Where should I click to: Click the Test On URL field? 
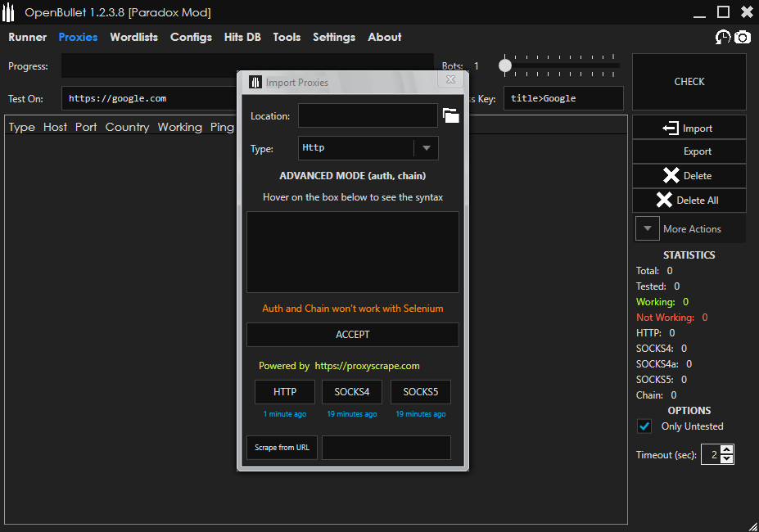[x=151, y=98]
